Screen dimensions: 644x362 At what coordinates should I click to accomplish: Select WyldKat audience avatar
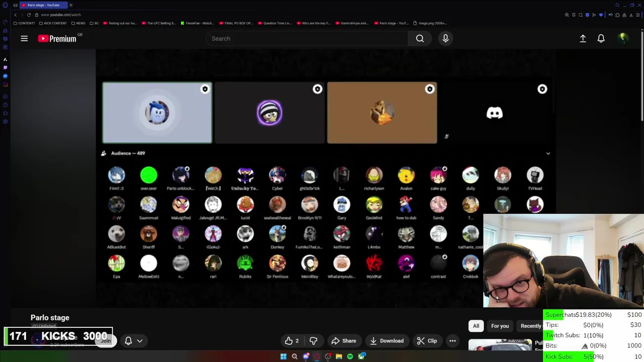click(374, 263)
